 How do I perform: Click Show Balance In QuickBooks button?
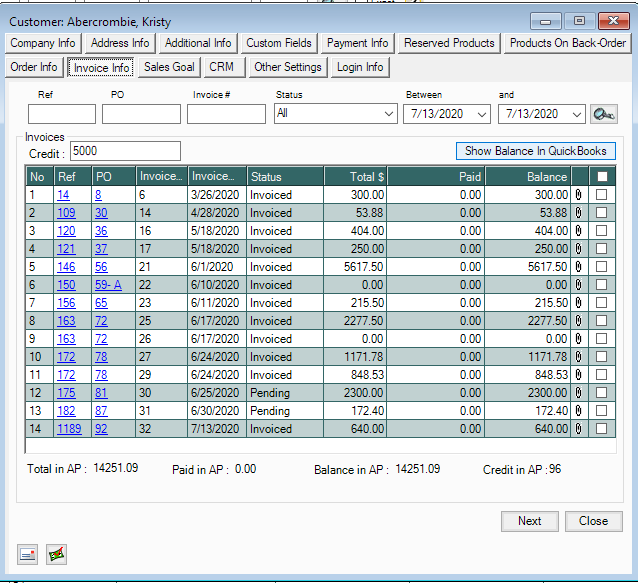[x=535, y=151]
